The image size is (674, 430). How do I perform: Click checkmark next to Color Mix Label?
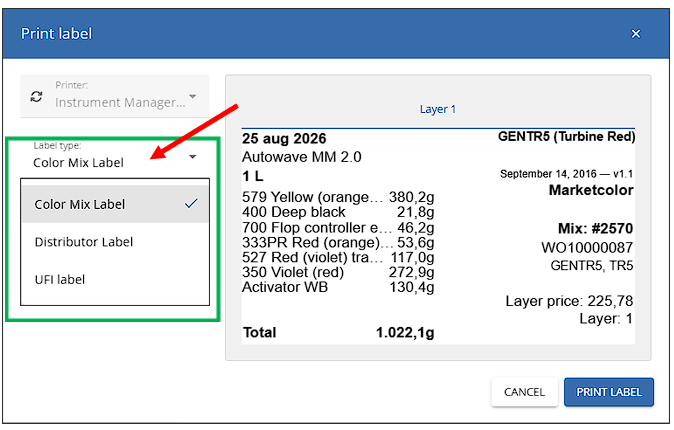(x=191, y=203)
